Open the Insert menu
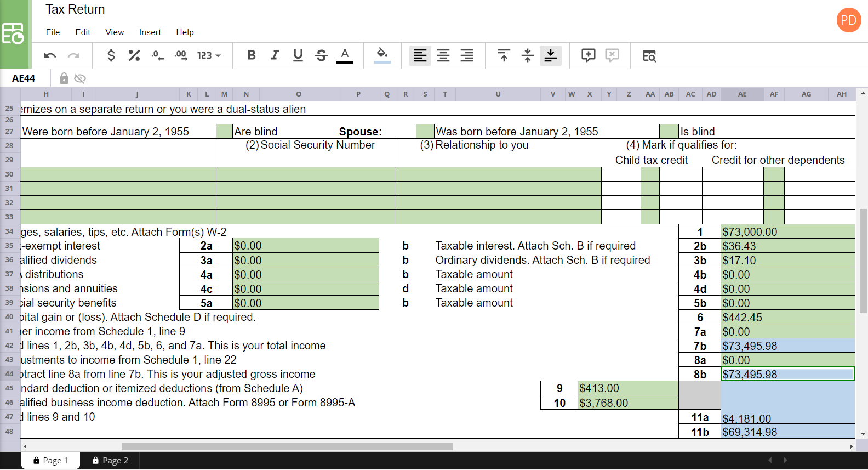The height and width of the screenshot is (470, 868). [150, 32]
